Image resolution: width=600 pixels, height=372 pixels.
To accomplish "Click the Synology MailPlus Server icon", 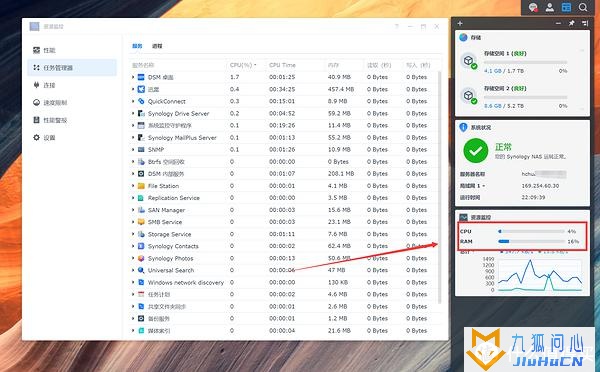I will point(141,137).
